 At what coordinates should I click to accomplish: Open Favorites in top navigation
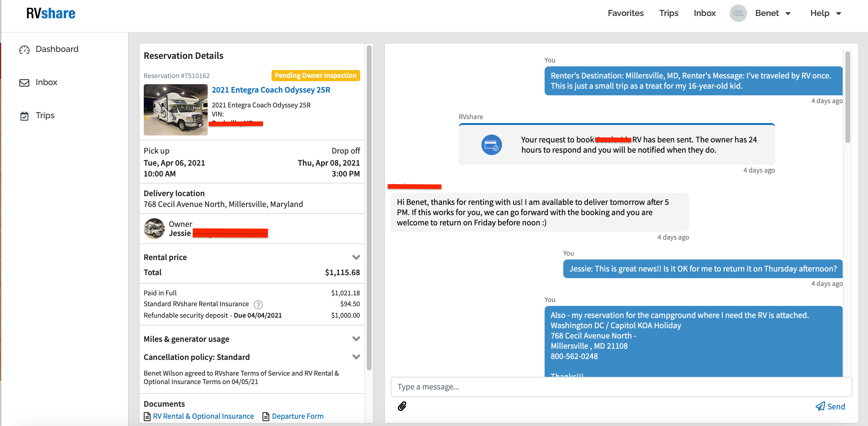coord(625,14)
